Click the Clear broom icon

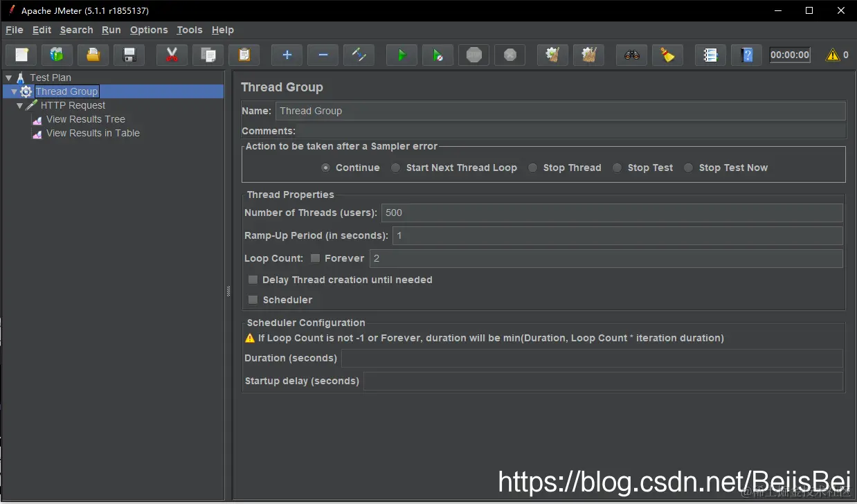pyautogui.click(x=553, y=55)
